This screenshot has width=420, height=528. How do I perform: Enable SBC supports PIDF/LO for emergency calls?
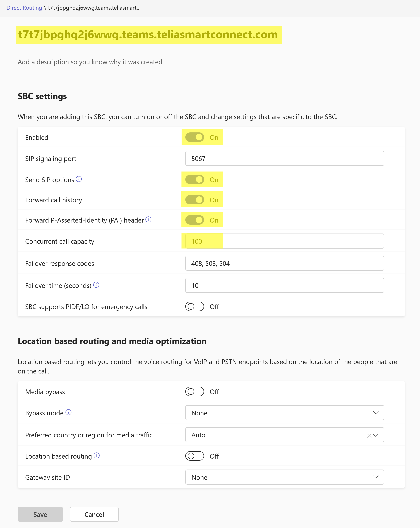(x=195, y=306)
